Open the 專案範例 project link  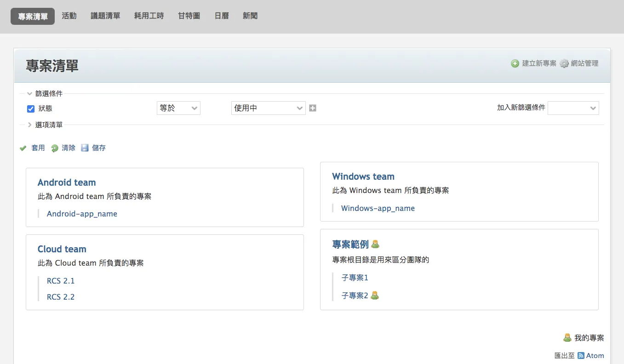(x=350, y=244)
